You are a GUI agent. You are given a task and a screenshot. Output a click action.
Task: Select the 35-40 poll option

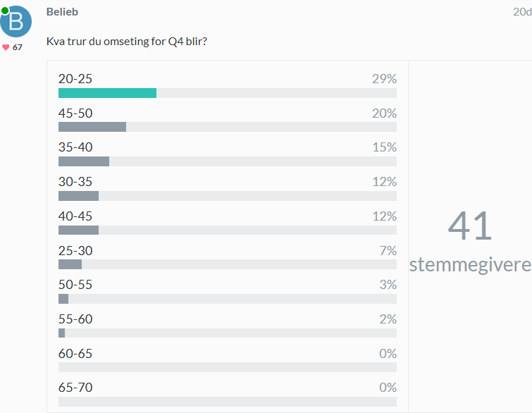coord(75,147)
